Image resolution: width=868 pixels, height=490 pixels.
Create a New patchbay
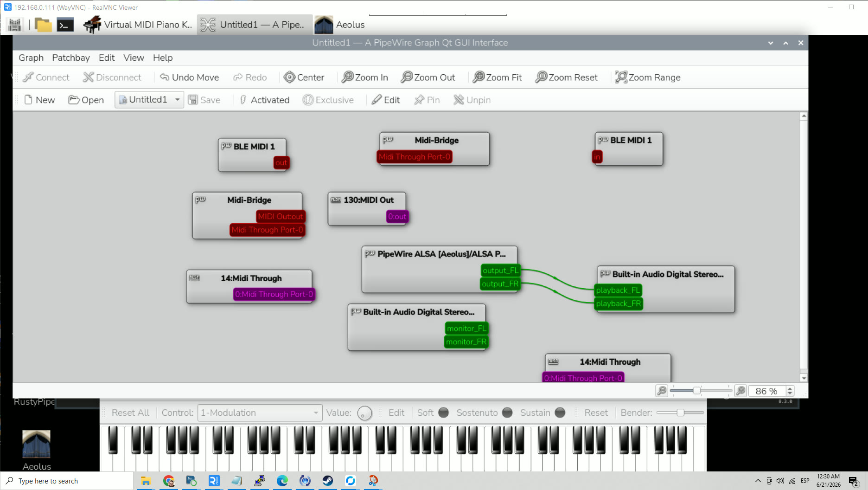[x=39, y=100]
